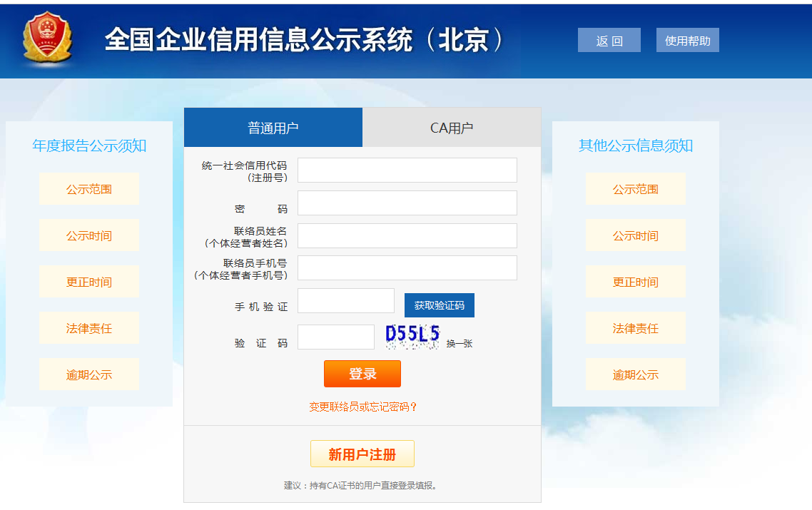
Task: Select 公示时间 under 年度报告公示须知
Action: click(89, 235)
